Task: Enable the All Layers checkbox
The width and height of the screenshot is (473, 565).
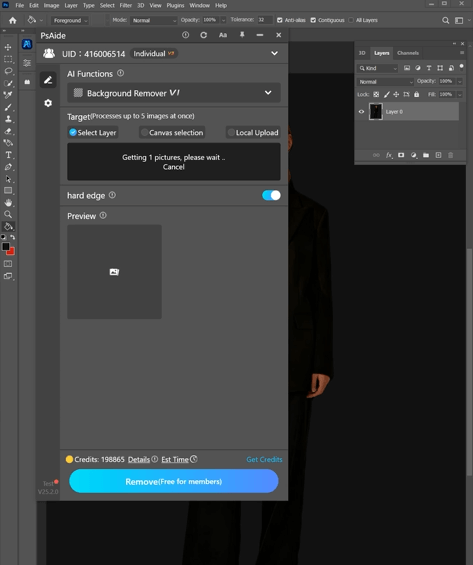Action: coord(351,20)
